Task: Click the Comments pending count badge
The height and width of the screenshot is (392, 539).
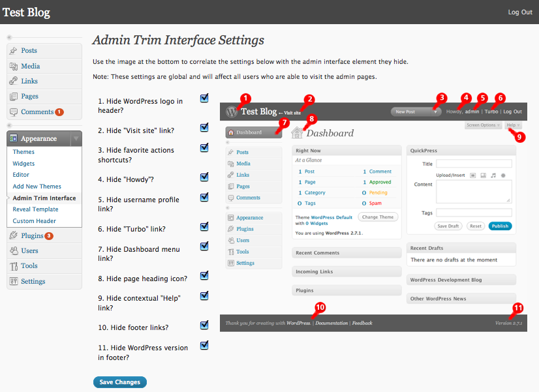Action: 59,112
